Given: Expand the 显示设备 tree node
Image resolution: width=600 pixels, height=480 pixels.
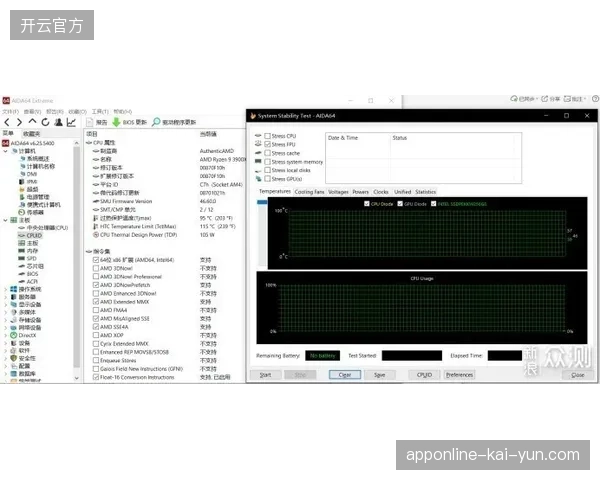Looking at the screenshot, I should (x=5, y=305).
